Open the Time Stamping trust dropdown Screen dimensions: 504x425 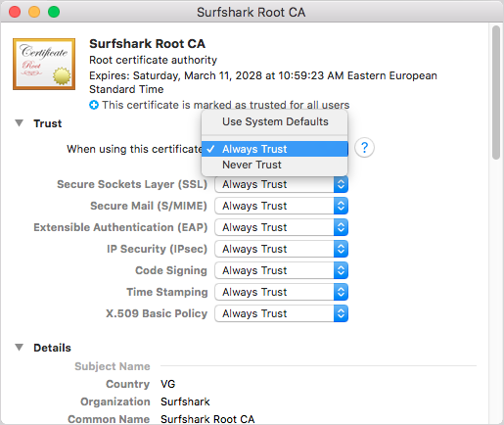pos(281,292)
